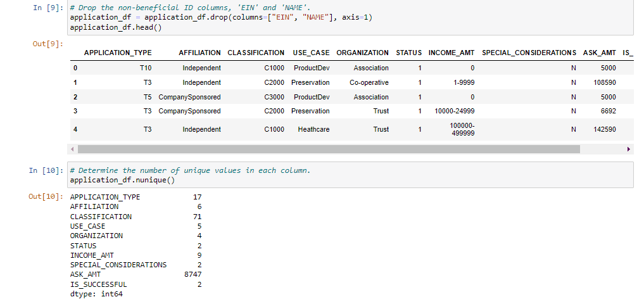Click the SPECIAL_CONSIDERATIONS output row label
The height and width of the screenshot is (304, 644).
(x=118, y=265)
